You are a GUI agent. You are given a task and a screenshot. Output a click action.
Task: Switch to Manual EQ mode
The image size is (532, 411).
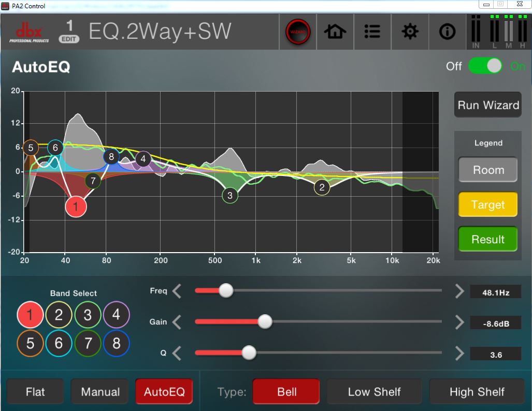click(x=100, y=392)
